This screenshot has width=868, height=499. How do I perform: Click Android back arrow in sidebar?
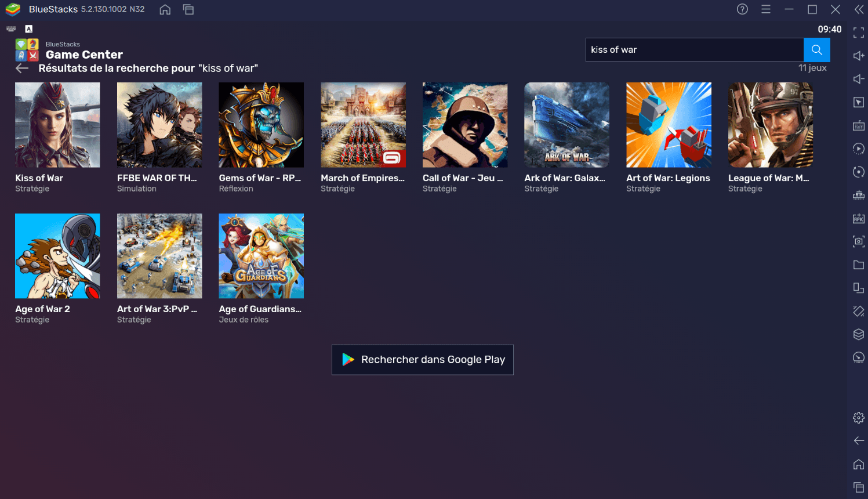tap(859, 441)
